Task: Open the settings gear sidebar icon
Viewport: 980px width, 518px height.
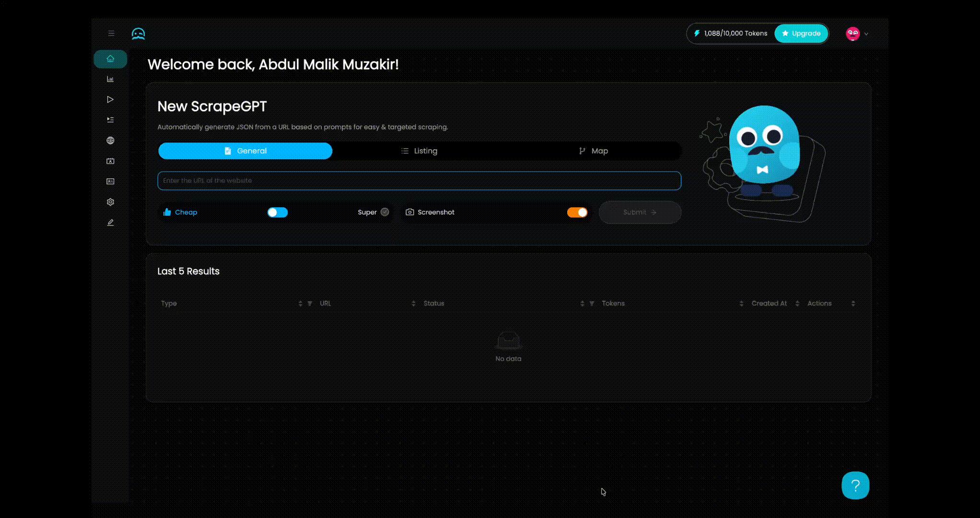Action: tap(110, 202)
